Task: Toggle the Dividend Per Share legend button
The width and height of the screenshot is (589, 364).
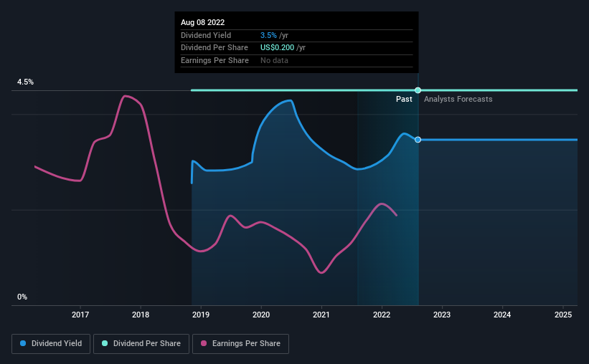Action: click(141, 344)
